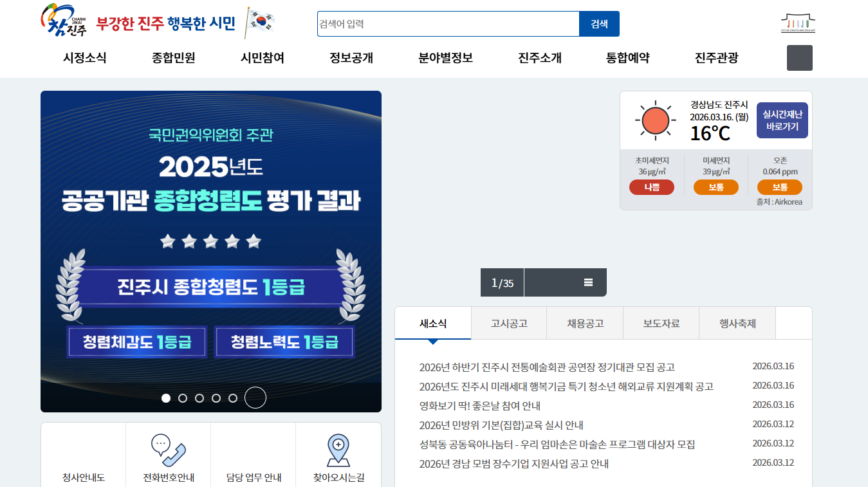Open the 진주소개 menu
Image resolution: width=868 pixels, height=487 pixels.
point(540,58)
